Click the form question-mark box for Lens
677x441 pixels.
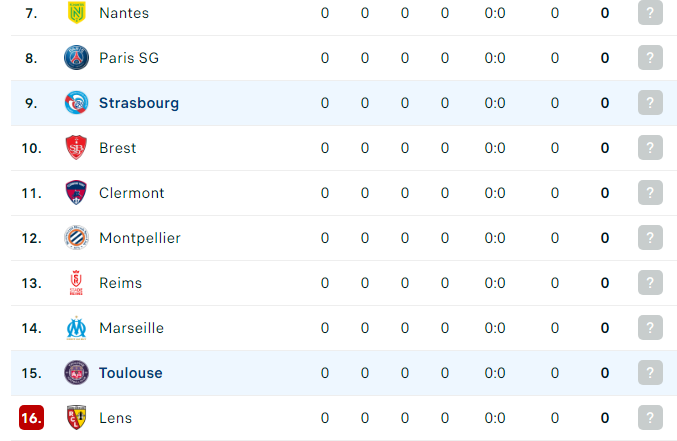coord(650,418)
